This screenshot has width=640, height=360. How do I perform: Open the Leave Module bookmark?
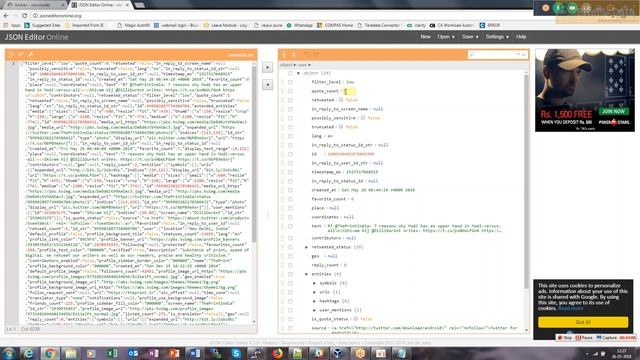226,25
